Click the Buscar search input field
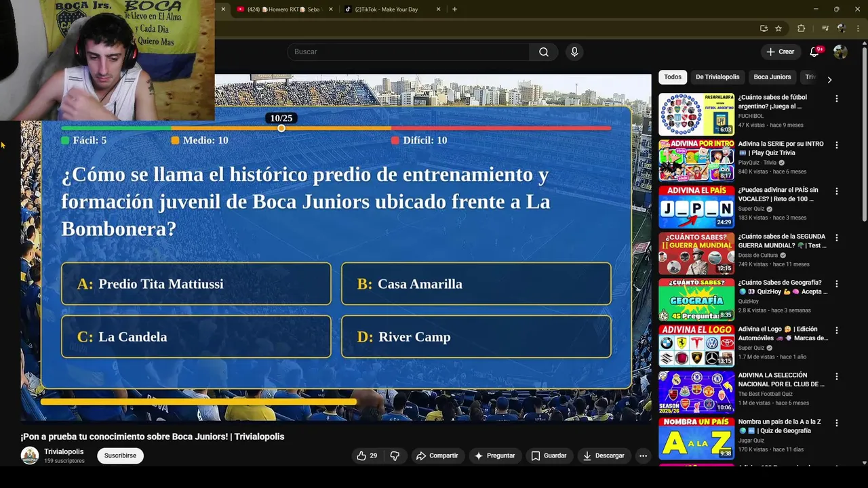 pos(408,52)
